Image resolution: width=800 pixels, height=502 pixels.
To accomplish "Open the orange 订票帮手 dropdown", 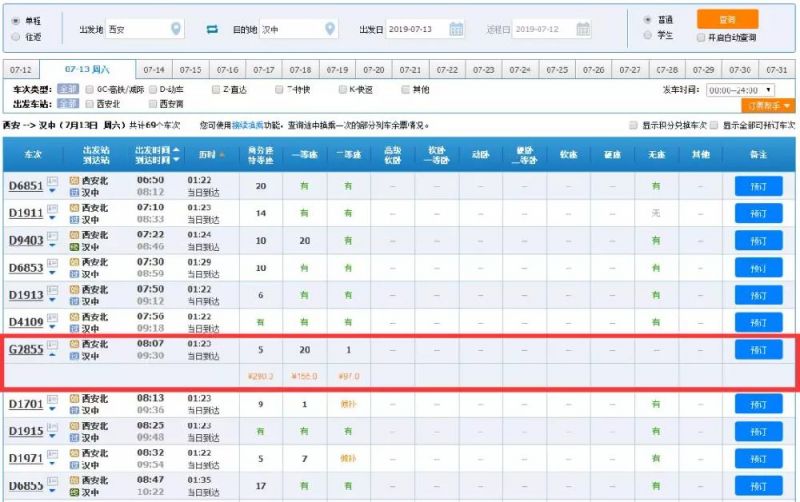I will [768, 106].
